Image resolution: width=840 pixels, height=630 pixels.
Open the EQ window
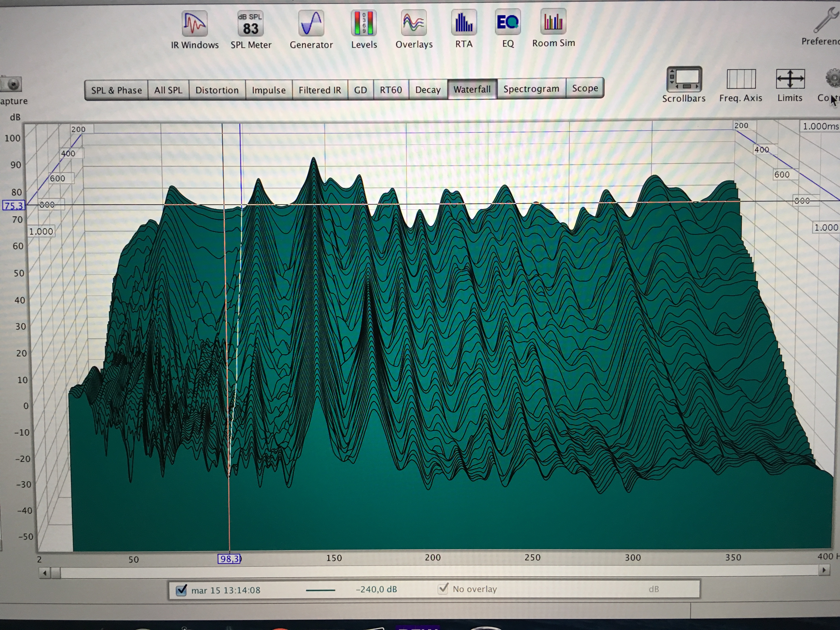coord(508,22)
